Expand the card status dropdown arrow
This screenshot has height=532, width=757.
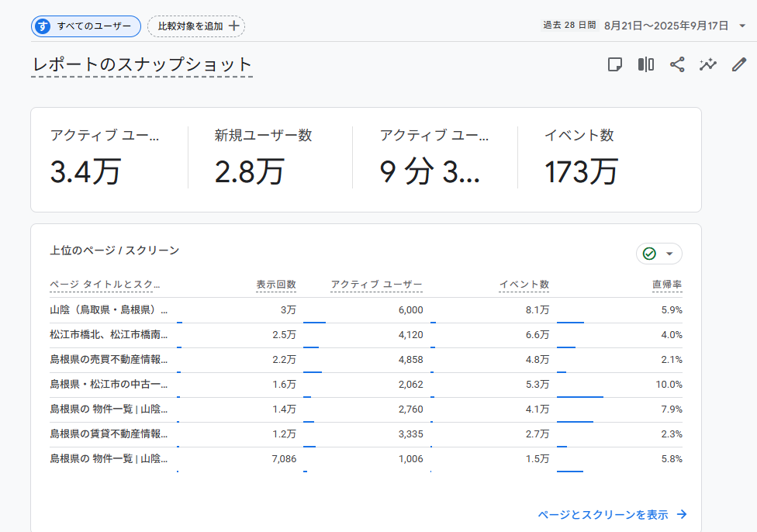click(x=669, y=254)
